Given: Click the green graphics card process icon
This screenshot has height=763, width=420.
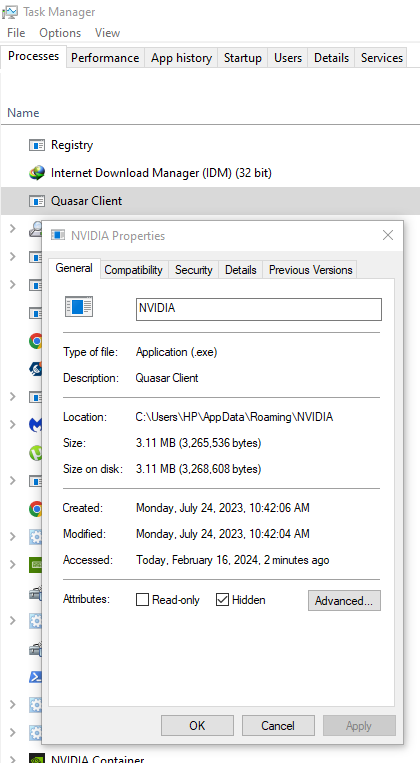Looking at the screenshot, I should [35, 565].
